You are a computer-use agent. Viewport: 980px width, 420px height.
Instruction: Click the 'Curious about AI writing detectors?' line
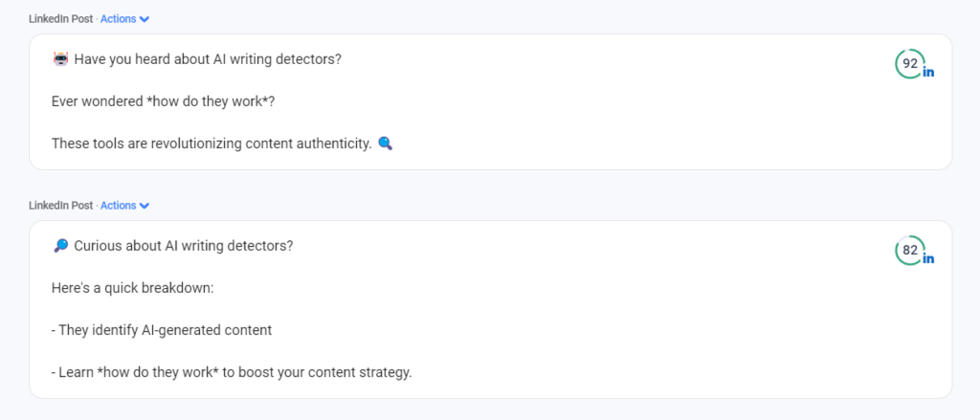pyautogui.click(x=184, y=246)
